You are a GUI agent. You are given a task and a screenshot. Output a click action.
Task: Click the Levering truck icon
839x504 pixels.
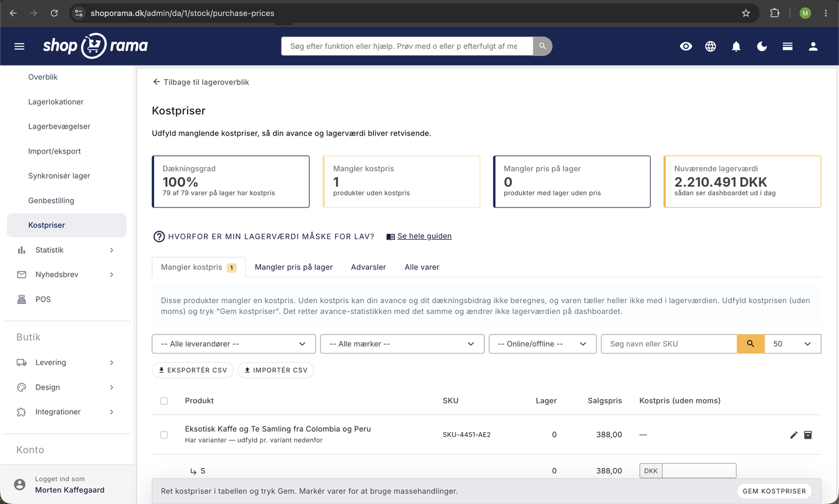click(22, 363)
